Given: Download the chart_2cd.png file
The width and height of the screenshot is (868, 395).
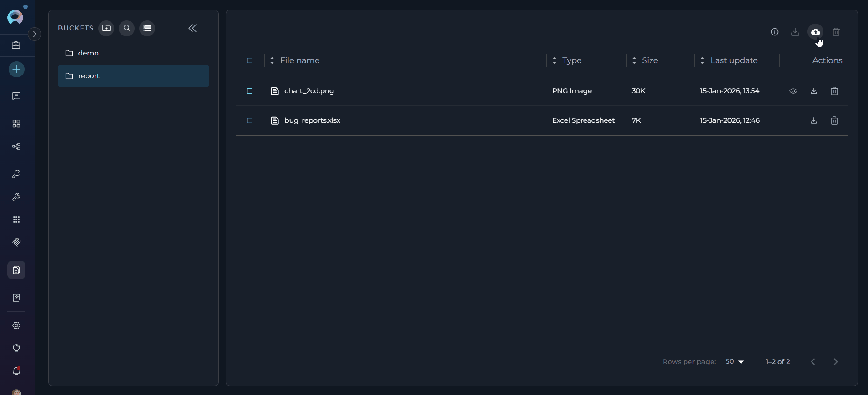Looking at the screenshot, I should (x=813, y=91).
